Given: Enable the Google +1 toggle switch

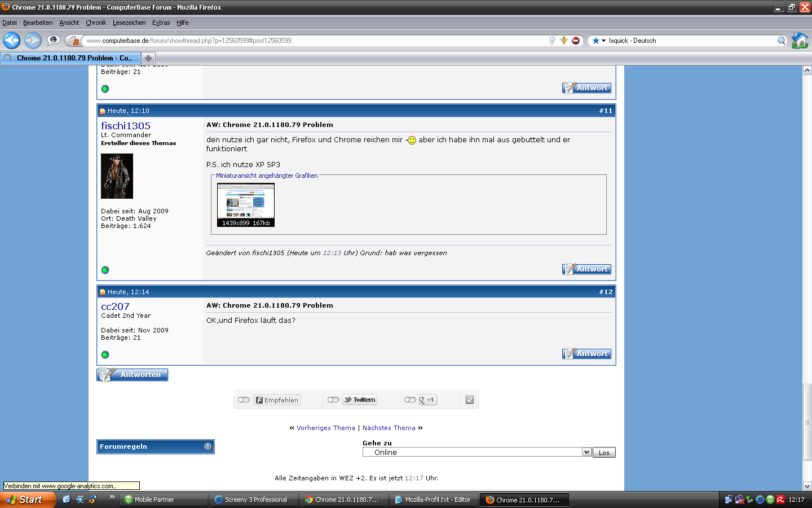Looking at the screenshot, I should point(410,400).
